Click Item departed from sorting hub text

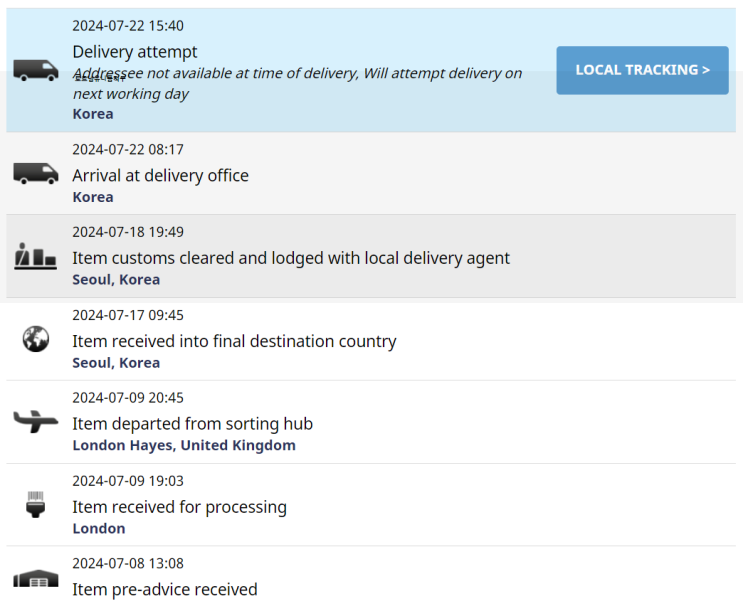click(192, 424)
